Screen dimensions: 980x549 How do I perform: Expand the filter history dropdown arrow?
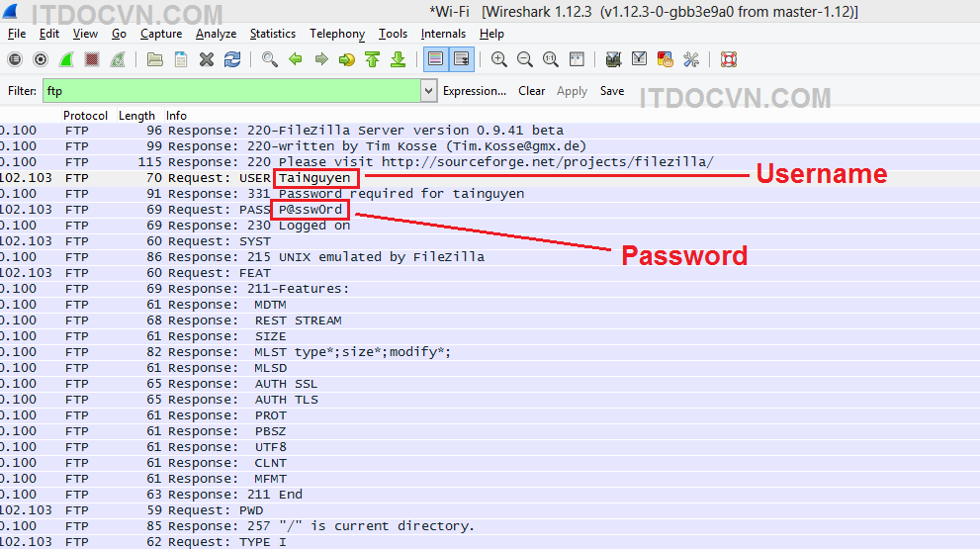tap(428, 91)
